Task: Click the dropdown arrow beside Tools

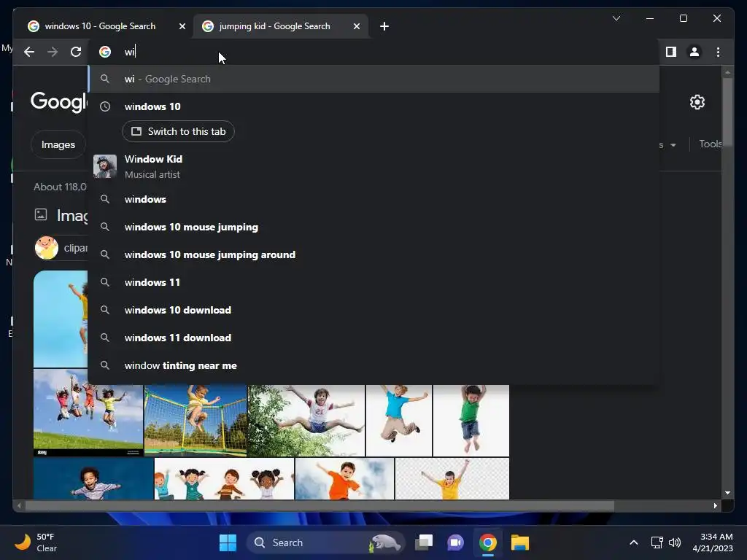Action: (673, 145)
